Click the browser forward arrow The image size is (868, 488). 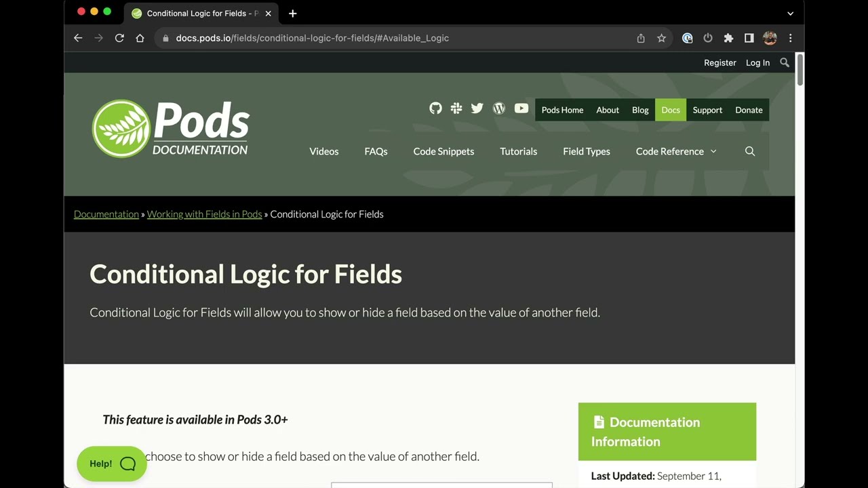[x=98, y=38]
